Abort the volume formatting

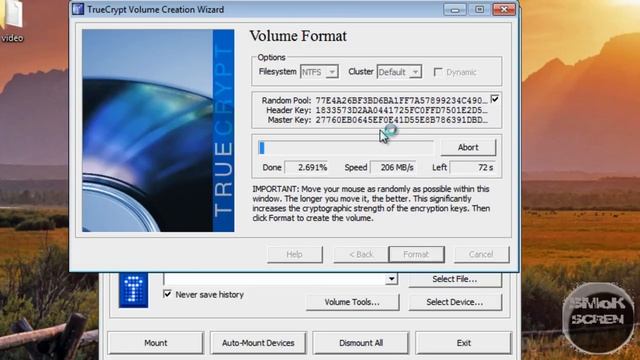tap(468, 147)
